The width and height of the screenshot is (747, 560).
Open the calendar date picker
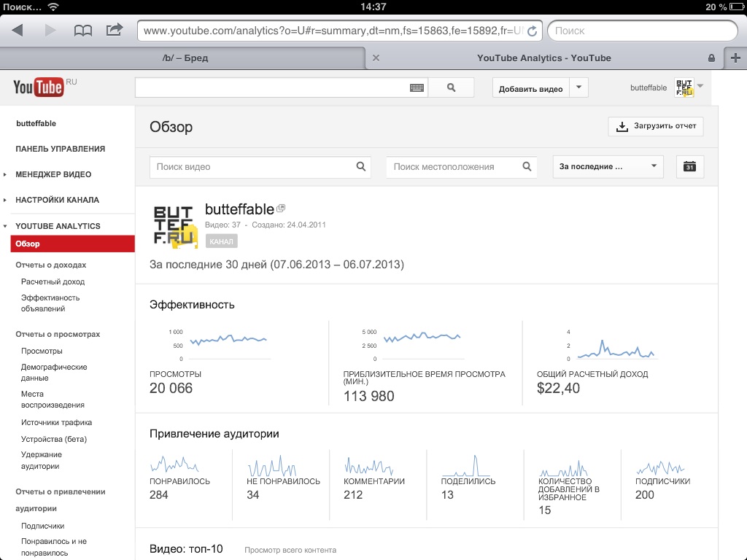(690, 167)
